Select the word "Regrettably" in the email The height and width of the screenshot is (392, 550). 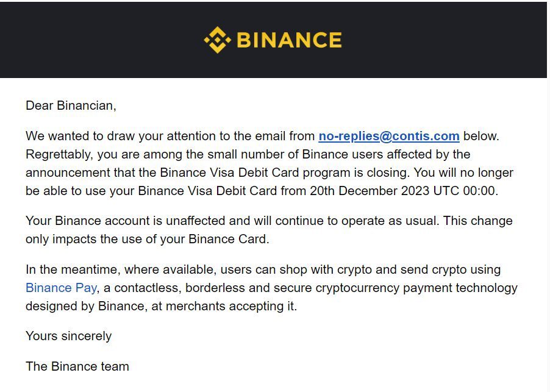pyautogui.click(x=58, y=155)
